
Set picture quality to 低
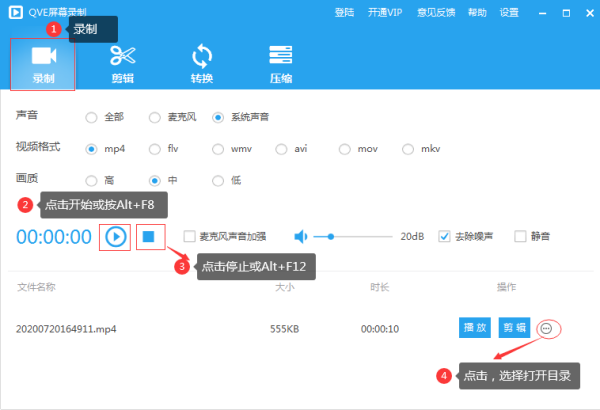click(218, 180)
